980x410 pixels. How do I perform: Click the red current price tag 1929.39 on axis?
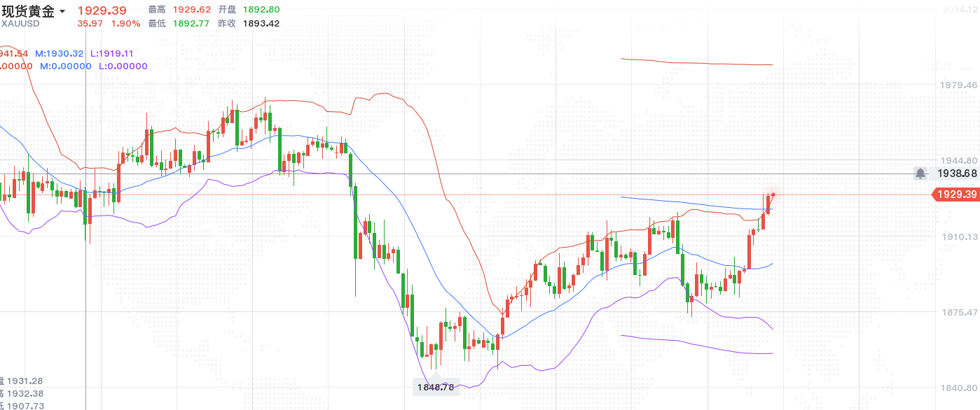[955, 195]
